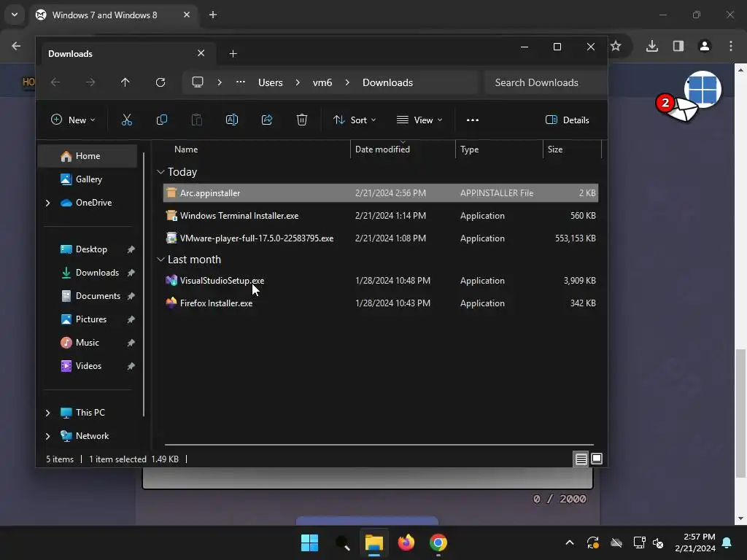Image resolution: width=747 pixels, height=560 pixels.
Task: Click the vm6 breadcrumb
Action: coord(322,82)
